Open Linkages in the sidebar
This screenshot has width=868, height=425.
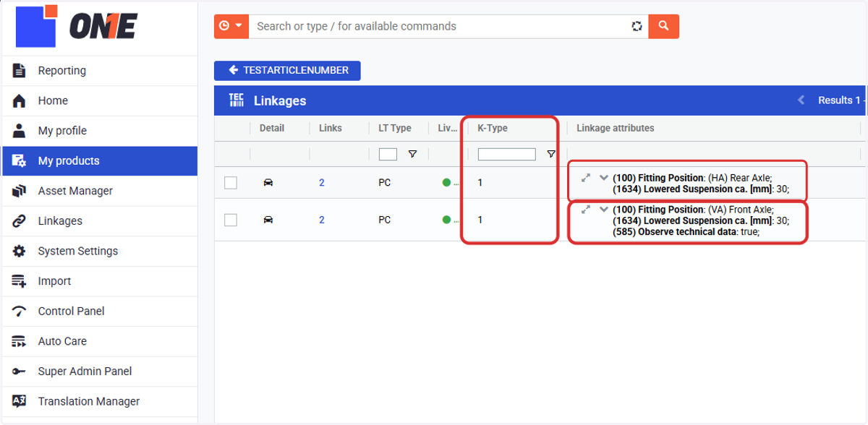[x=99, y=221]
